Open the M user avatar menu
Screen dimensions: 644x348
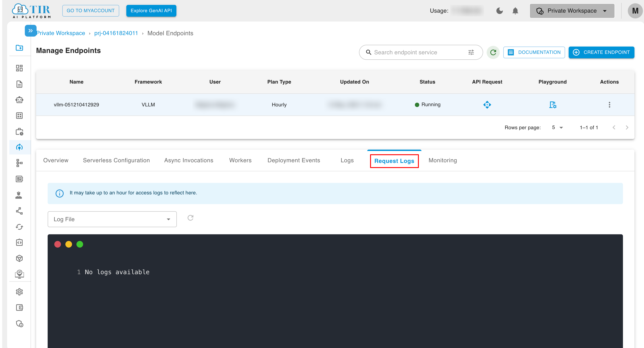[635, 11]
